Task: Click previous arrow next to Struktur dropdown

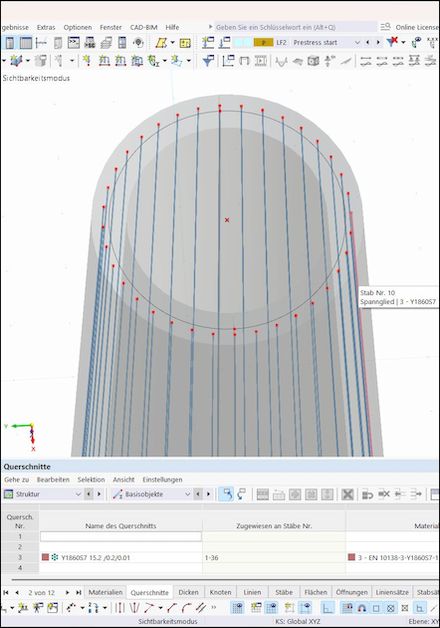Action: (89, 494)
